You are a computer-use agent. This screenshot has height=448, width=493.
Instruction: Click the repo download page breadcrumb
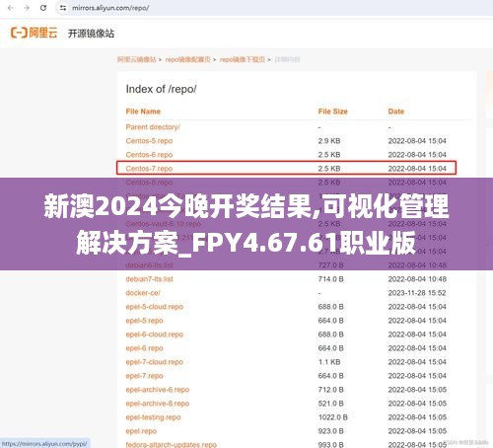[243, 59]
